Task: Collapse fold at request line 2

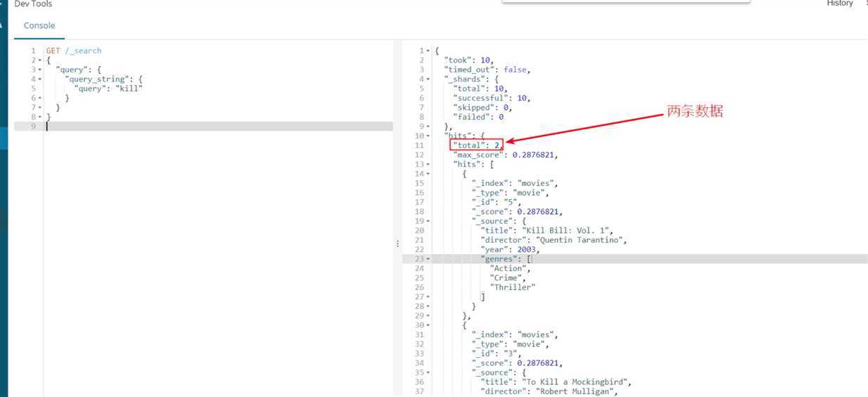Action: 40,61
